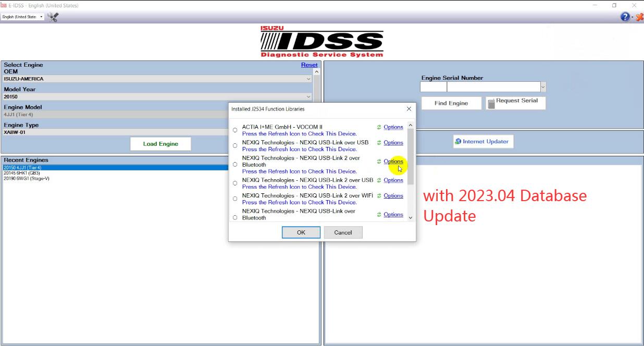Expand the Model Year dropdown
644x346 pixels.
308,97
